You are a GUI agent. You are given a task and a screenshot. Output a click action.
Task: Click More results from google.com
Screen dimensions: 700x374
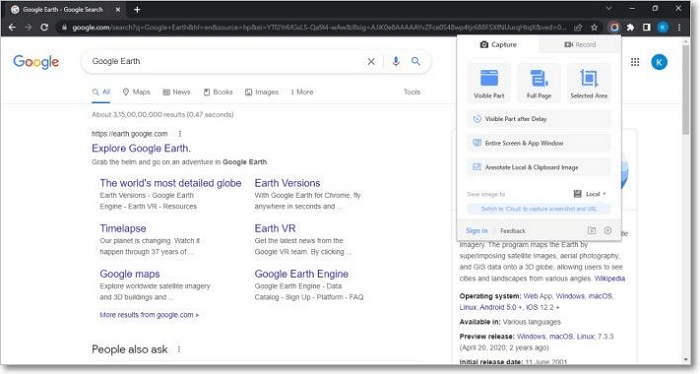click(x=149, y=315)
